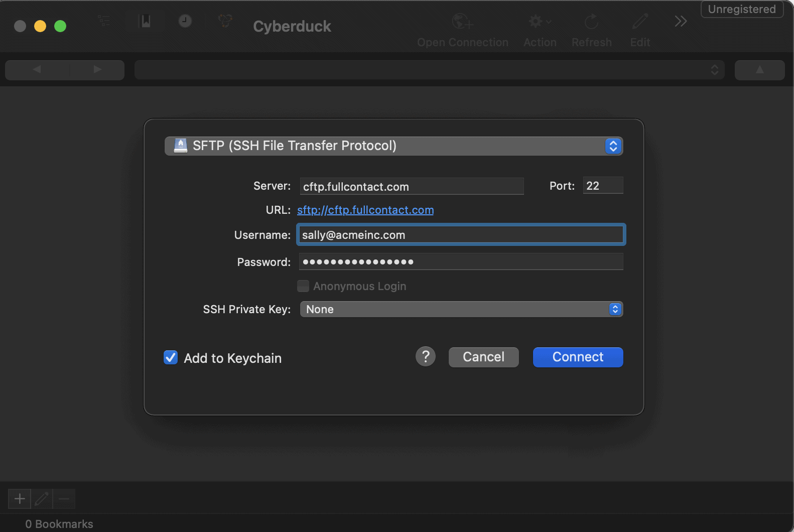Viewport: 794px width, 532px height.
Task: Open the sftp://cftp.fullcontact.com link
Action: pos(365,210)
